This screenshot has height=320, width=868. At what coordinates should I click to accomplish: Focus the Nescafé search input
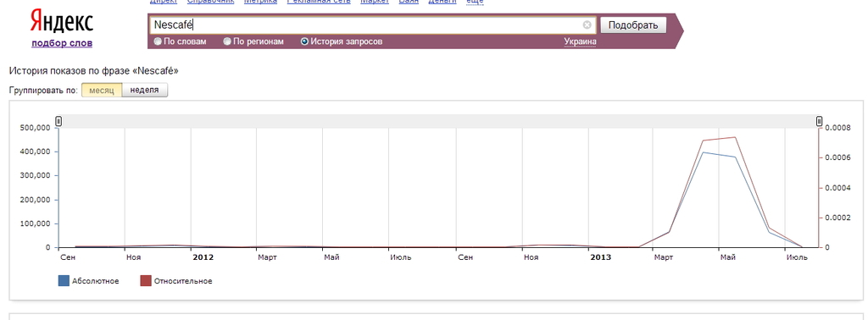(x=372, y=25)
